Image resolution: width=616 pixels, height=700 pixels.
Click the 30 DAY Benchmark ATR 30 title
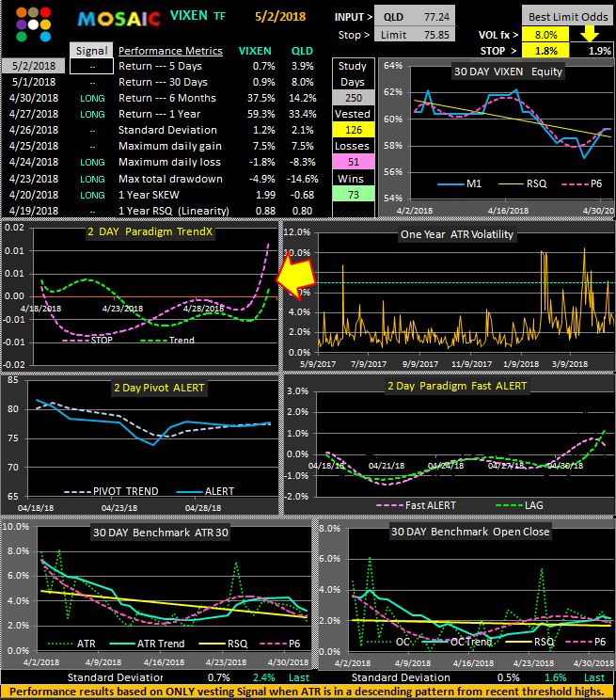161,533
